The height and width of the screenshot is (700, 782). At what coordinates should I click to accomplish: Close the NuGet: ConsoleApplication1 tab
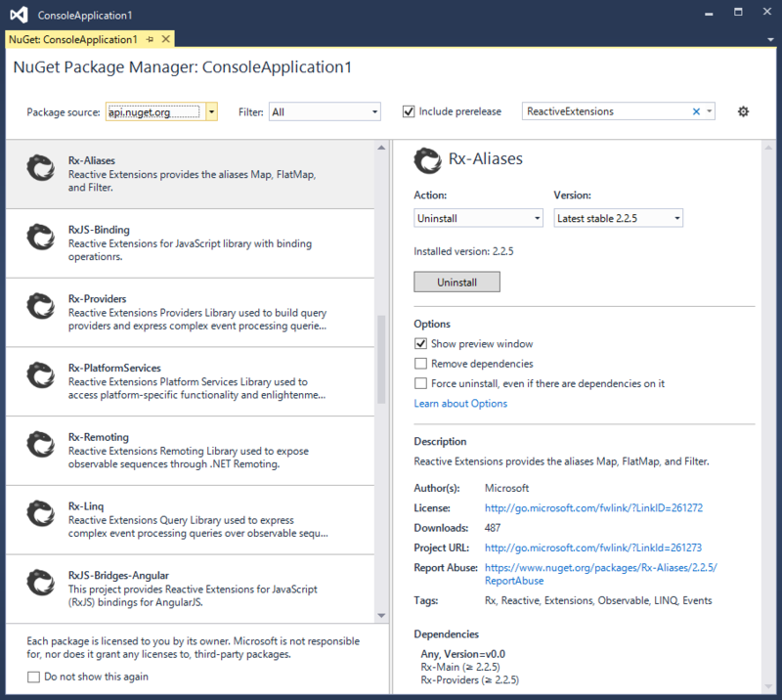166,39
